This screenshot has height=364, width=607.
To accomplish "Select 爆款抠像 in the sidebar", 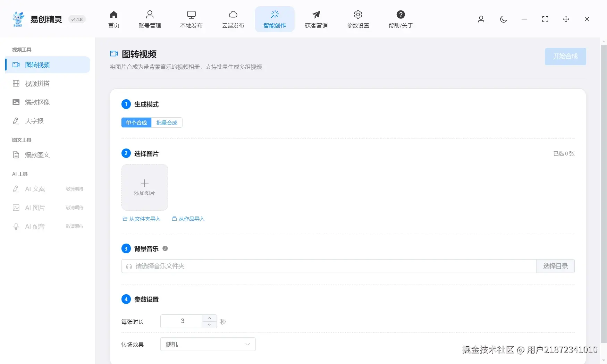I will [x=37, y=102].
